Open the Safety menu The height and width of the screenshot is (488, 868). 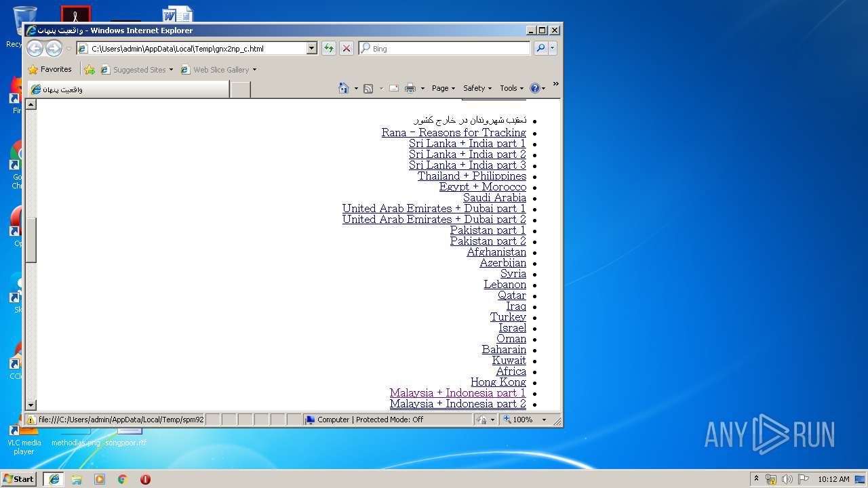(477, 88)
